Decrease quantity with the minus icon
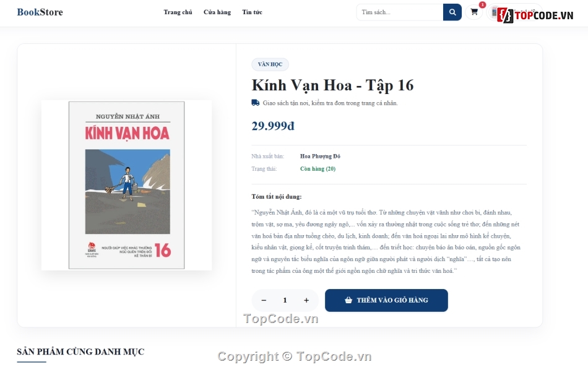Viewport: 588px width, 375px height. [x=264, y=300]
